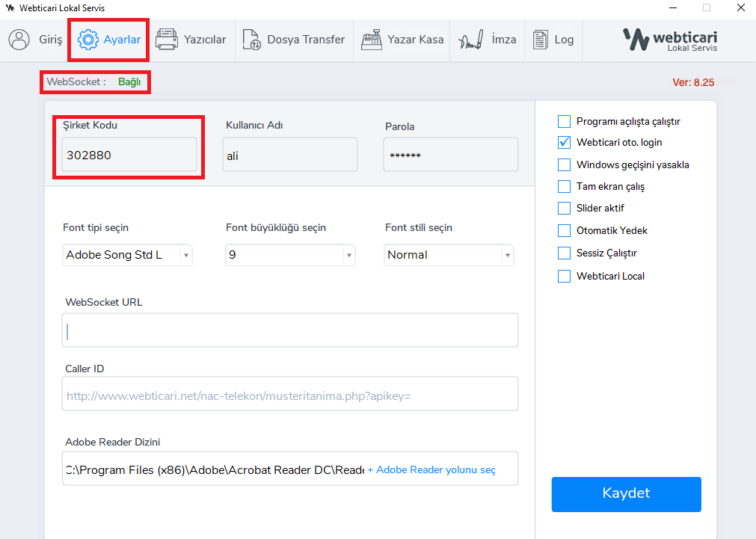756x539 pixels.
Task: Click into the Caller ID input field
Action: pyautogui.click(x=289, y=394)
